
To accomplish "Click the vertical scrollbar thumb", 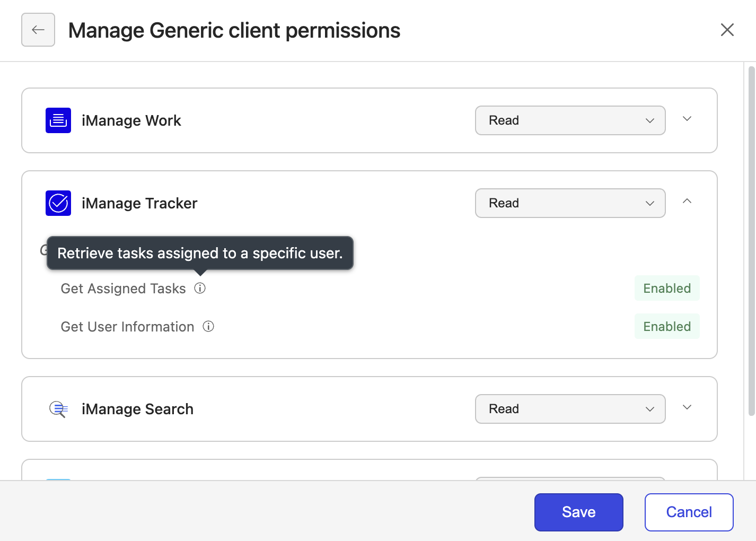I will [x=751, y=241].
